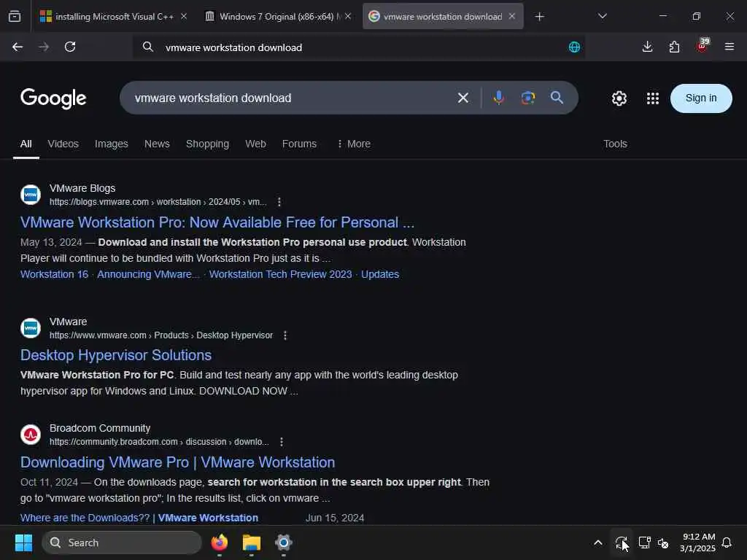Open the Windows Start menu

[x=23, y=542]
